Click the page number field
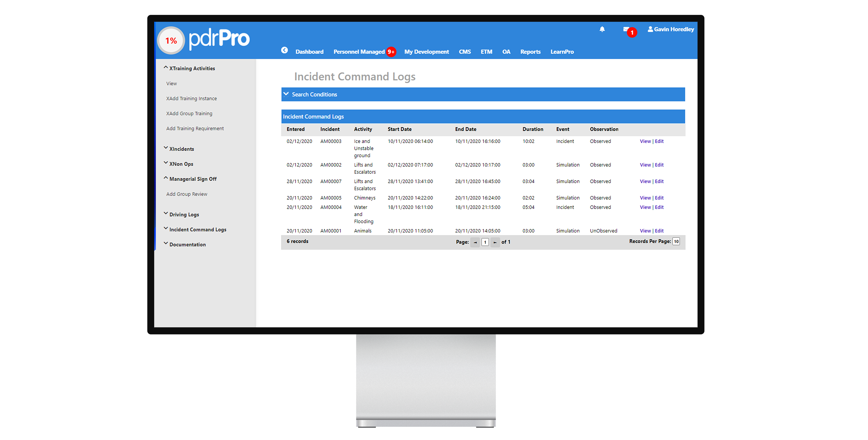Screen dimensions: 868x440 pos(485,242)
